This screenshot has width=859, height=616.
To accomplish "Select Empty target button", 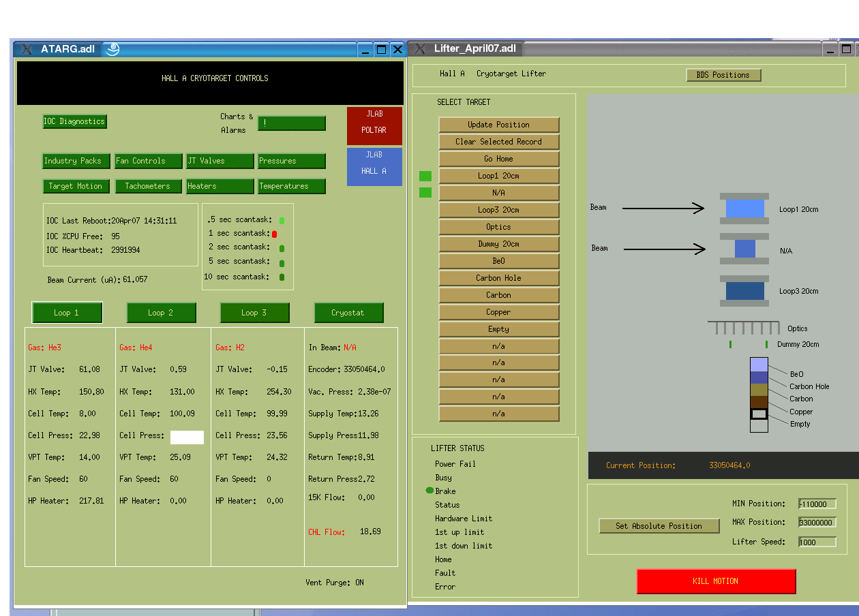I will (499, 329).
